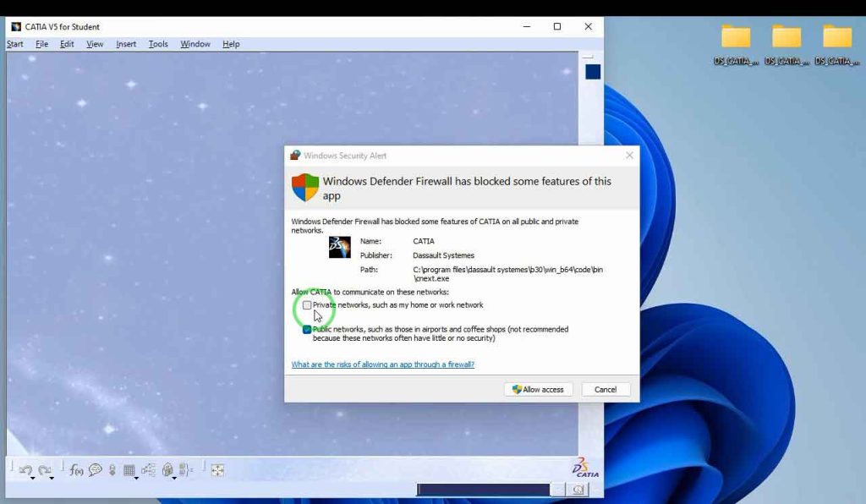Expand the Undo history dropdown arrow
This screenshot has width=866, height=504.
(x=32, y=479)
